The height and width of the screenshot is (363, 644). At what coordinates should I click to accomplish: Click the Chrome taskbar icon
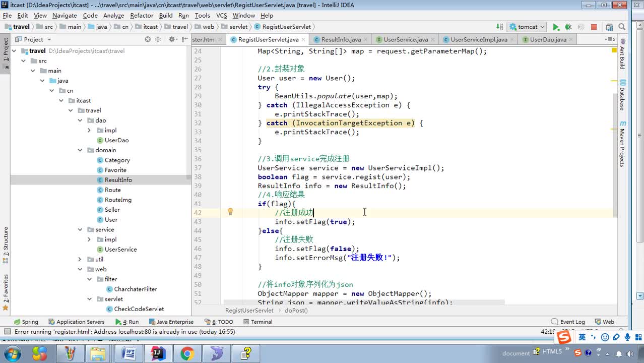coord(187,353)
